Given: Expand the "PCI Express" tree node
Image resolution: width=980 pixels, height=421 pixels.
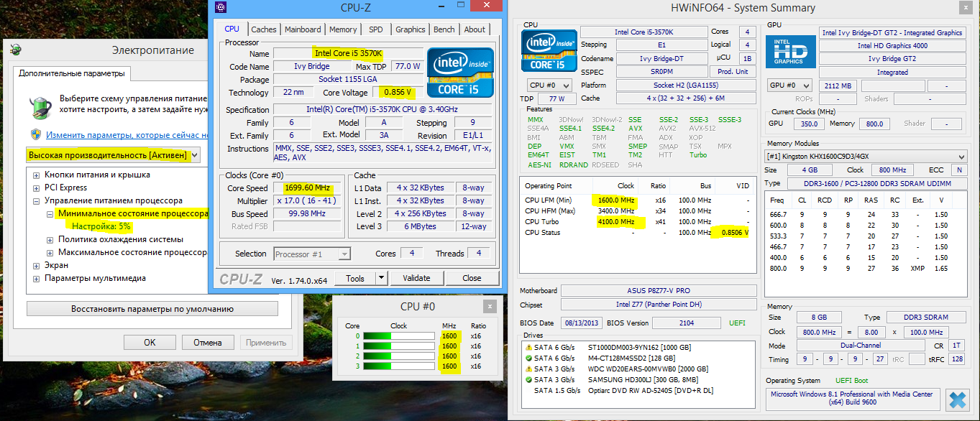Looking at the screenshot, I should pyautogui.click(x=36, y=188).
